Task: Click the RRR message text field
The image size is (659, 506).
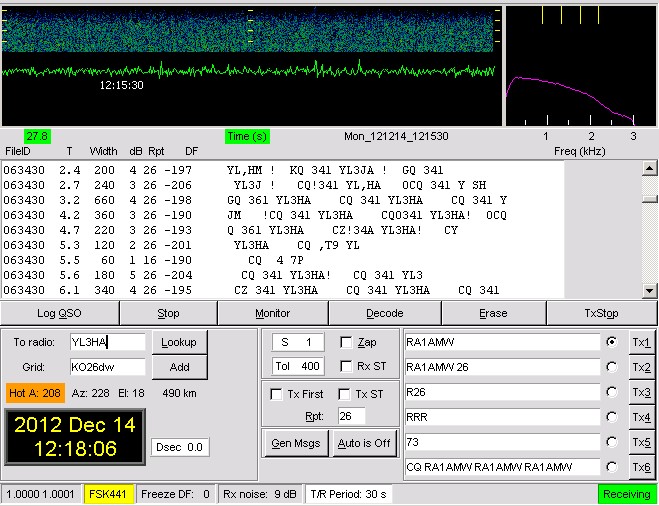Action: (502, 417)
